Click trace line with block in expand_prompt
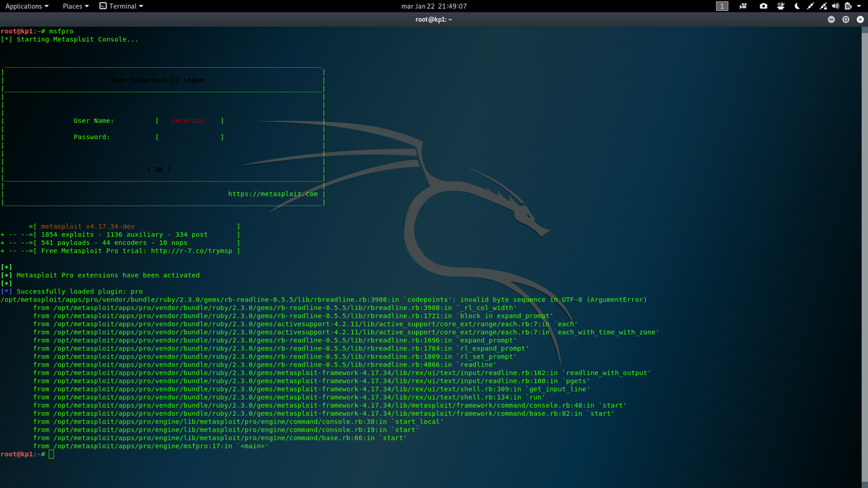 (x=293, y=315)
